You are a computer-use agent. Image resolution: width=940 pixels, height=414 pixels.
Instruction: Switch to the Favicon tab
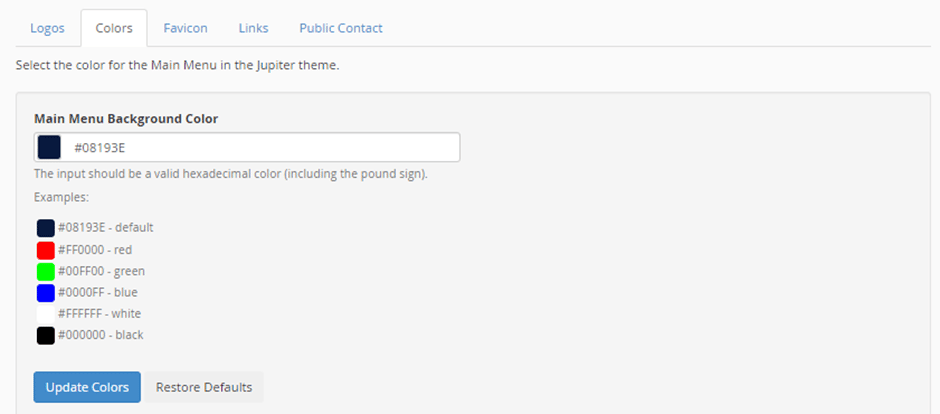tap(185, 28)
